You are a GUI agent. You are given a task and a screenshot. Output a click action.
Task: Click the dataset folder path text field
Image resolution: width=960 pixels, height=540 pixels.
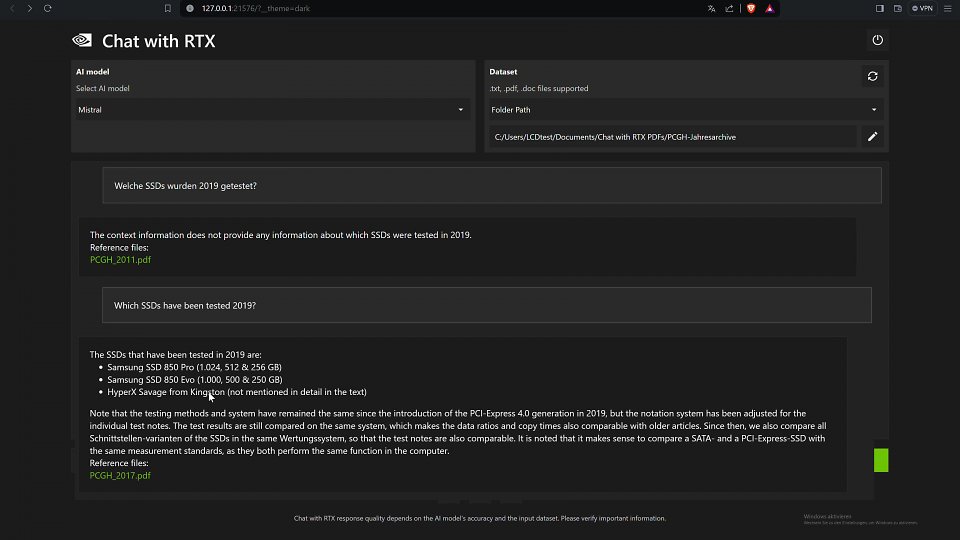pos(672,137)
